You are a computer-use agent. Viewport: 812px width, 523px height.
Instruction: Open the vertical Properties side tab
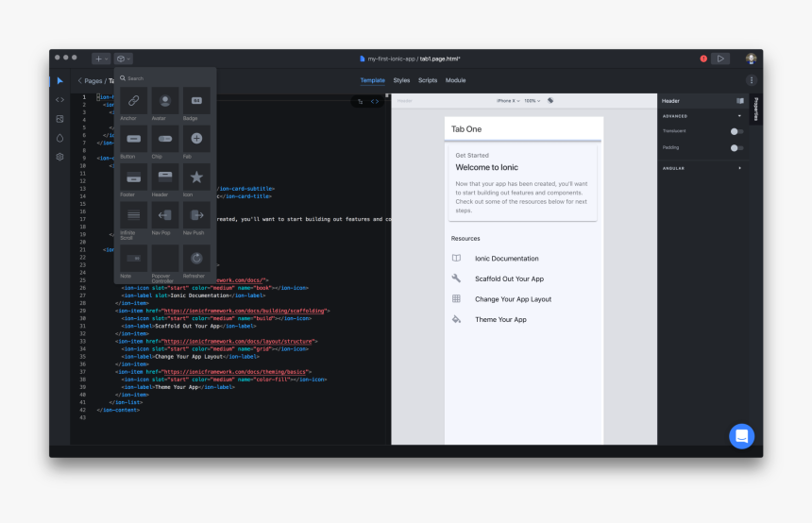click(x=755, y=110)
